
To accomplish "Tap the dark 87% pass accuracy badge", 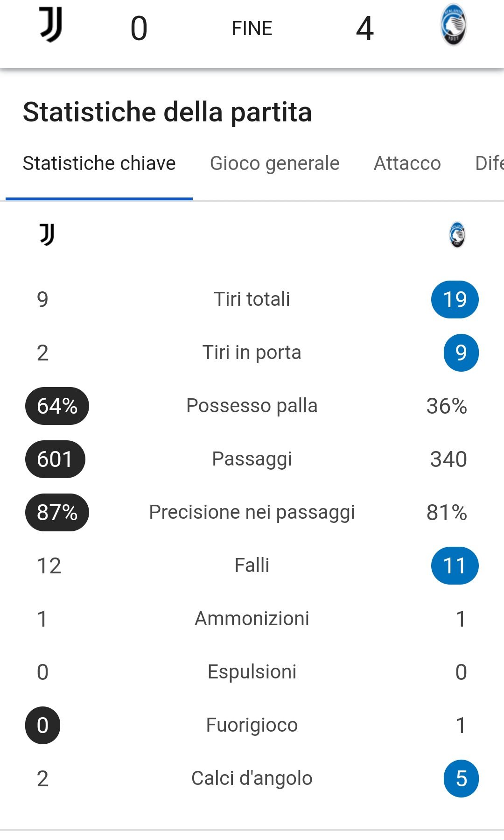I will [57, 512].
